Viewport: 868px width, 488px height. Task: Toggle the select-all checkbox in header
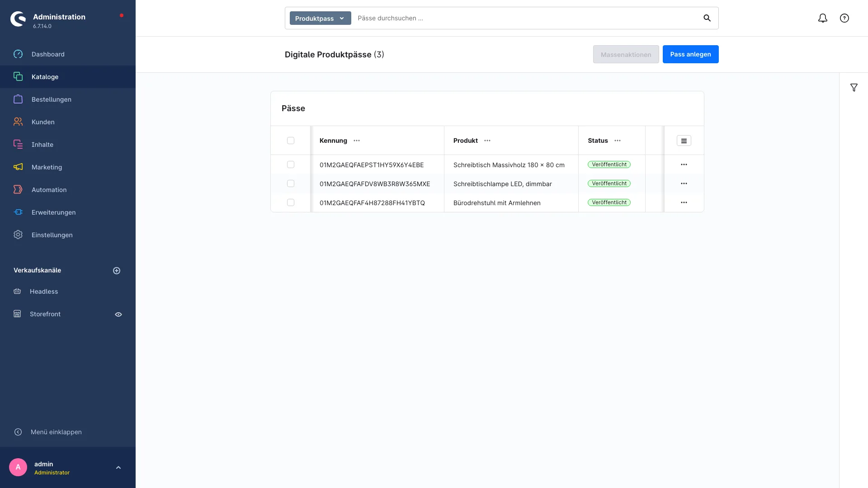pyautogui.click(x=291, y=141)
